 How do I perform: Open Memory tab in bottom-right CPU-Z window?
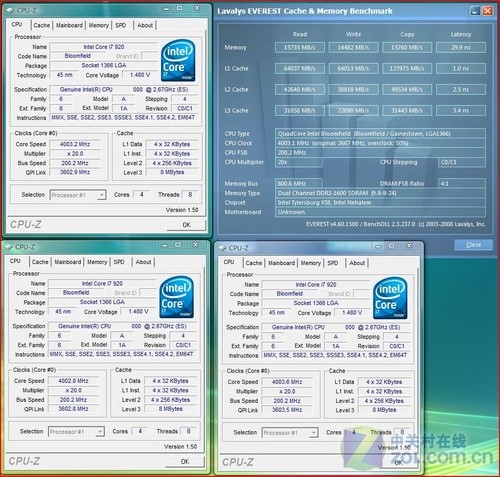pyautogui.click(x=311, y=263)
